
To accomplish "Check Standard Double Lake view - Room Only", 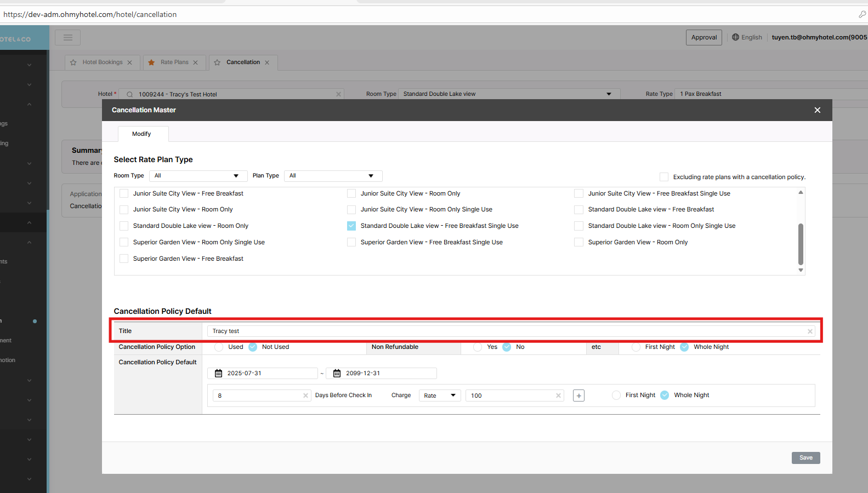I will pyautogui.click(x=124, y=226).
